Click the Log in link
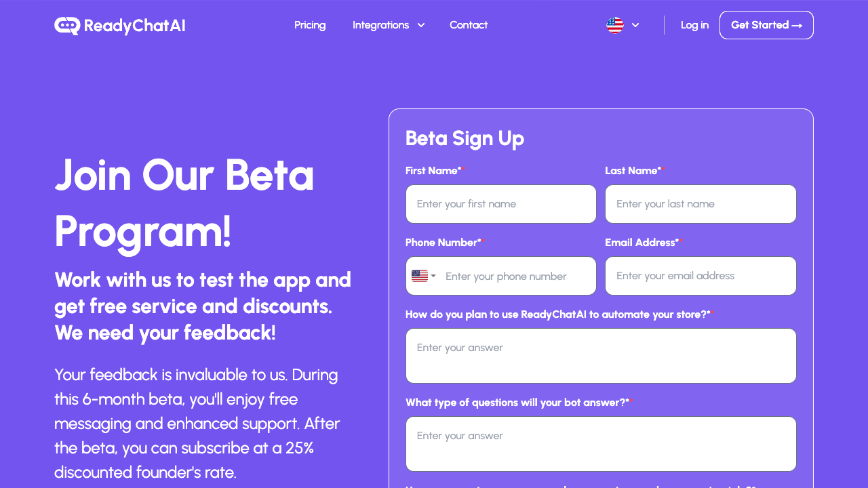868x488 pixels. (694, 25)
